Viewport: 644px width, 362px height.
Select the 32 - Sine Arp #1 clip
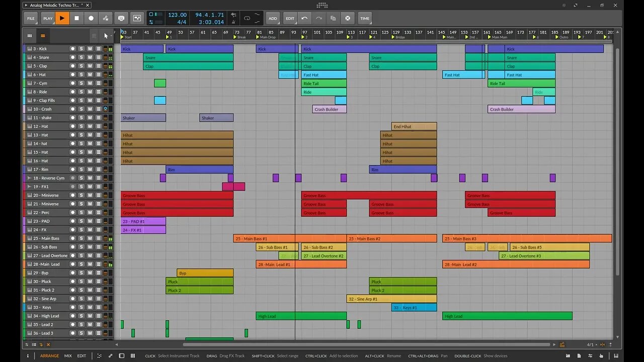tap(391, 299)
